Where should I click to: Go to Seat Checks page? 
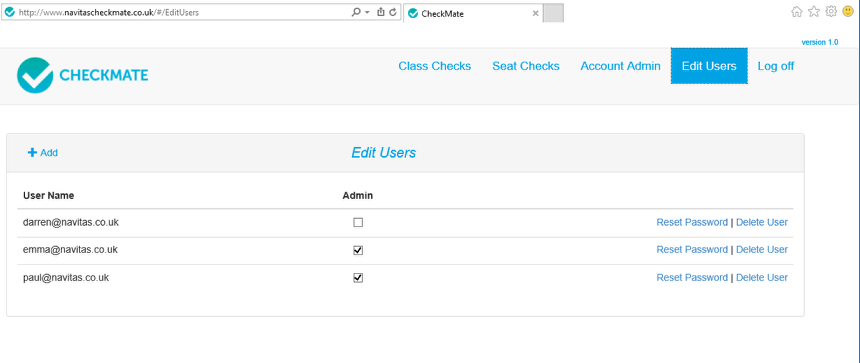click(526, 66)
